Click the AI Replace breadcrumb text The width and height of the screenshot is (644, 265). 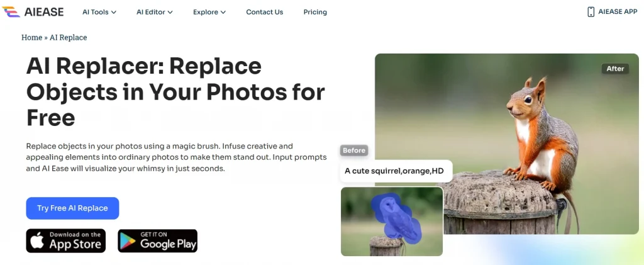pyautogui.click(x=68, y=37)
